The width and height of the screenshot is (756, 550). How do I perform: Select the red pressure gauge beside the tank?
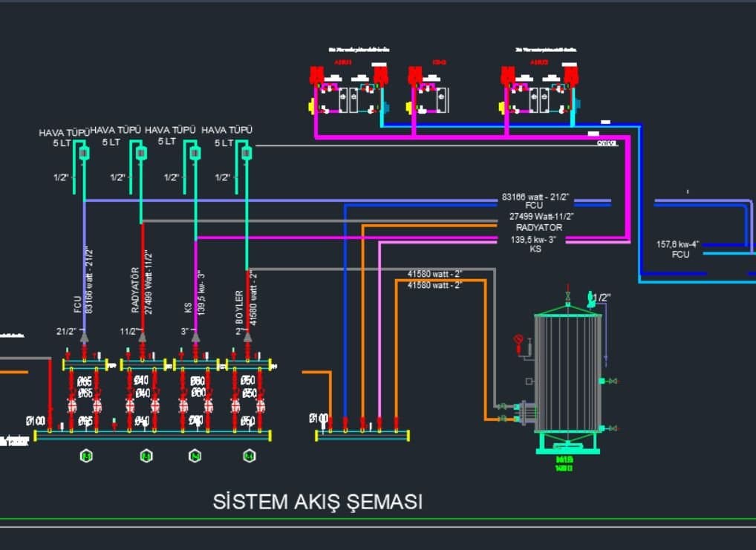pyautogui.click(x=519, y=343)
